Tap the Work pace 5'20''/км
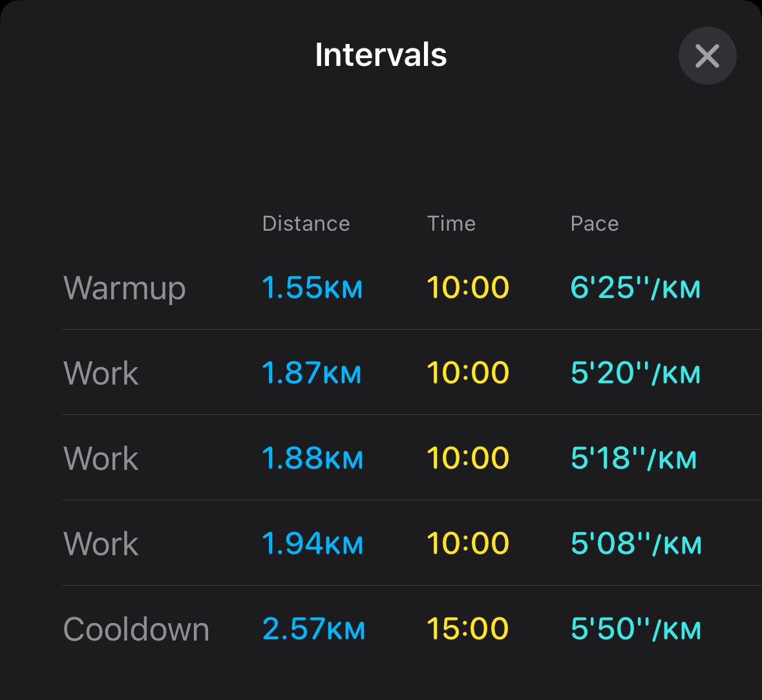The width and height of the screenshot is (762, 700). (636, 372)
